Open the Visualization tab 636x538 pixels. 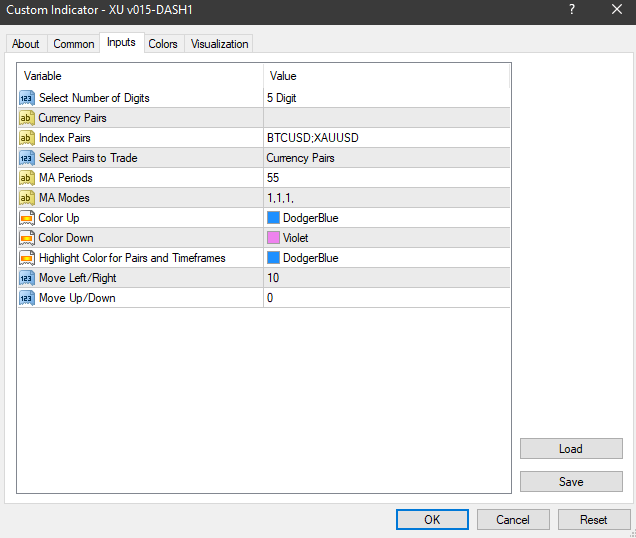[220, 44]
